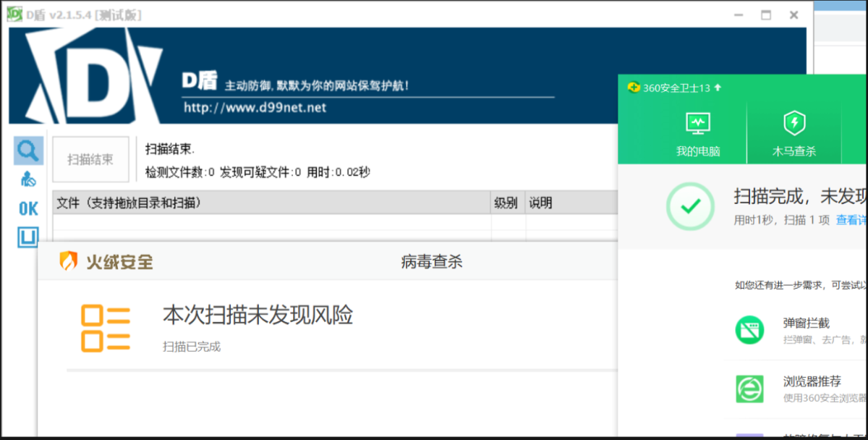The image size is (868, 440).
Task: Maximize the D盾 window
Action: [766, 15]
